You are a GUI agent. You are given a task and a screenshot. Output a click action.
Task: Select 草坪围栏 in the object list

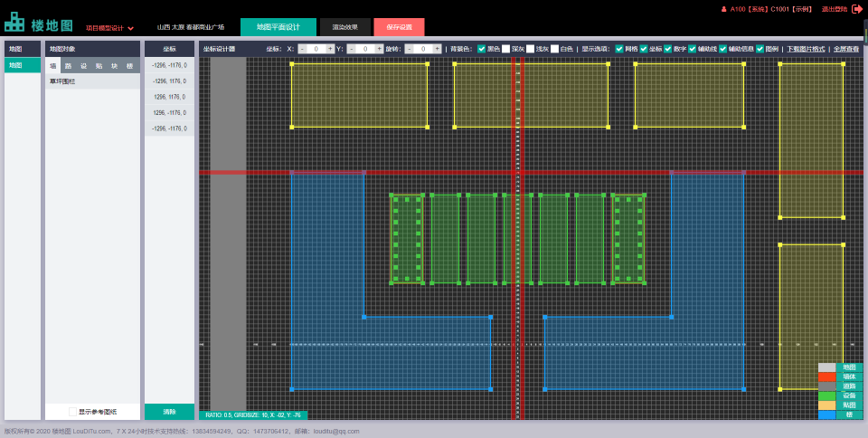62,81
